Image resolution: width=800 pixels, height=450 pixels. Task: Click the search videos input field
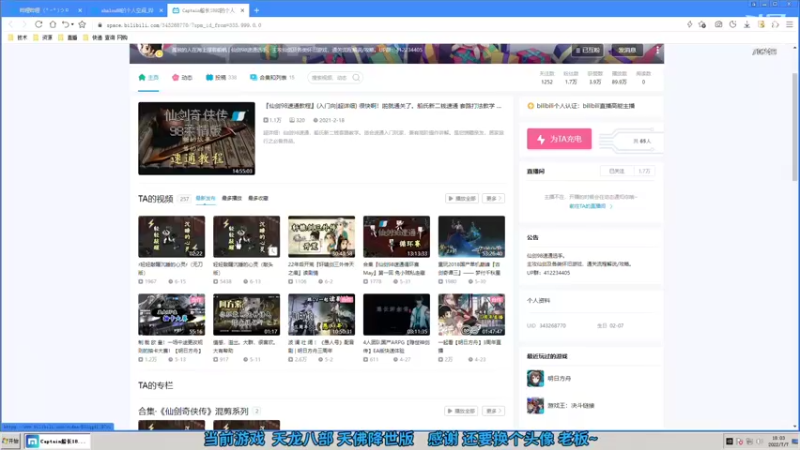pyautogui.click(x=330, y=78)
